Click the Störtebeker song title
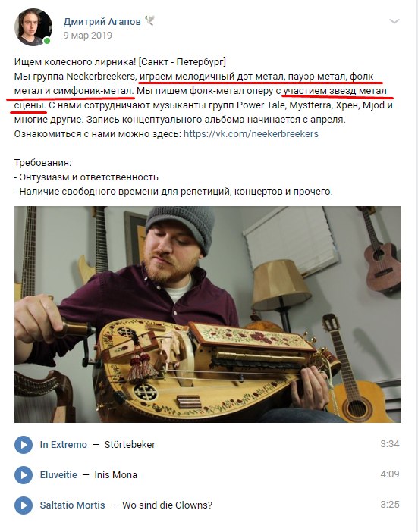This screenshot has height=532, width=418. [x=130, y=444]
